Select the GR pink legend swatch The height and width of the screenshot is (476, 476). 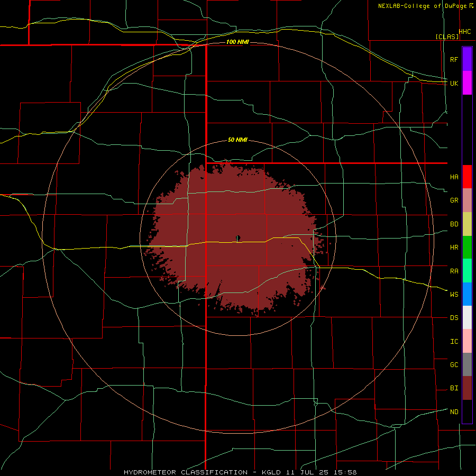467,200
